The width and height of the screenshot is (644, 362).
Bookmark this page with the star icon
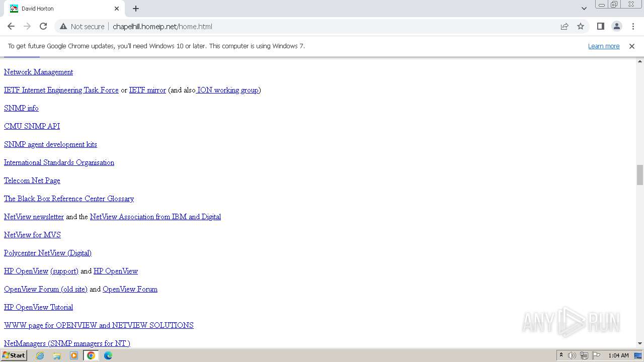point(581,26)
